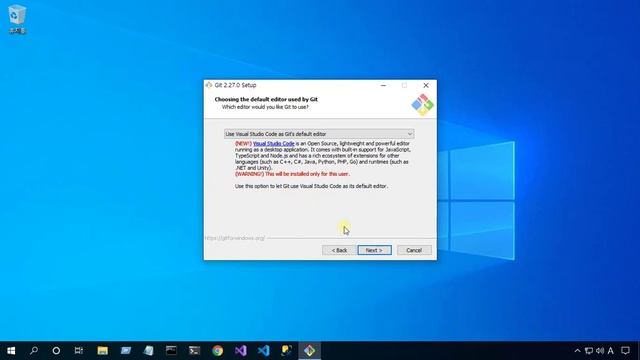640x360 pixels.
Task: Open the Command Prompt taskbar icon
Action: tap(171, 351)
